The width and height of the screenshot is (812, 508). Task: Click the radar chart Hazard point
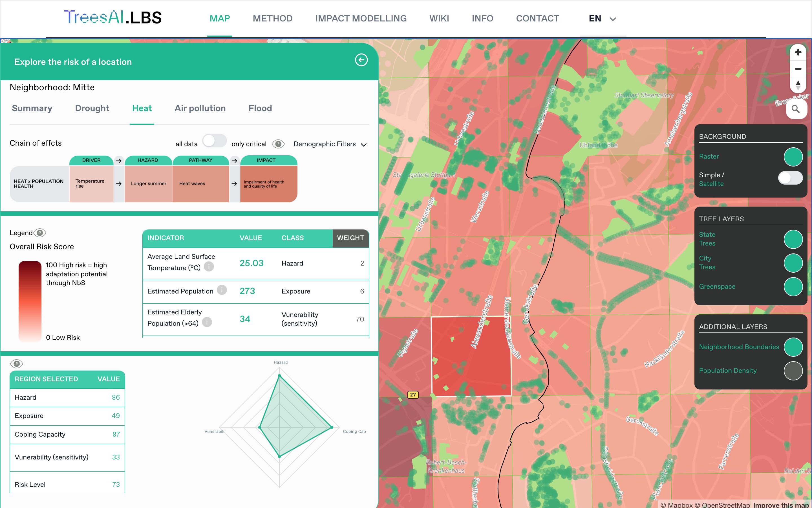(x=279, y=375)
